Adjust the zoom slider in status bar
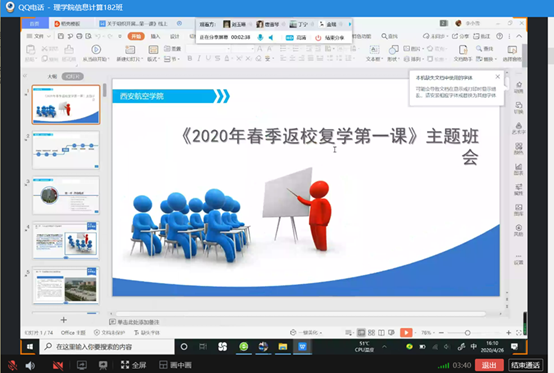554x373 pixels. click(x=467, y=333)
